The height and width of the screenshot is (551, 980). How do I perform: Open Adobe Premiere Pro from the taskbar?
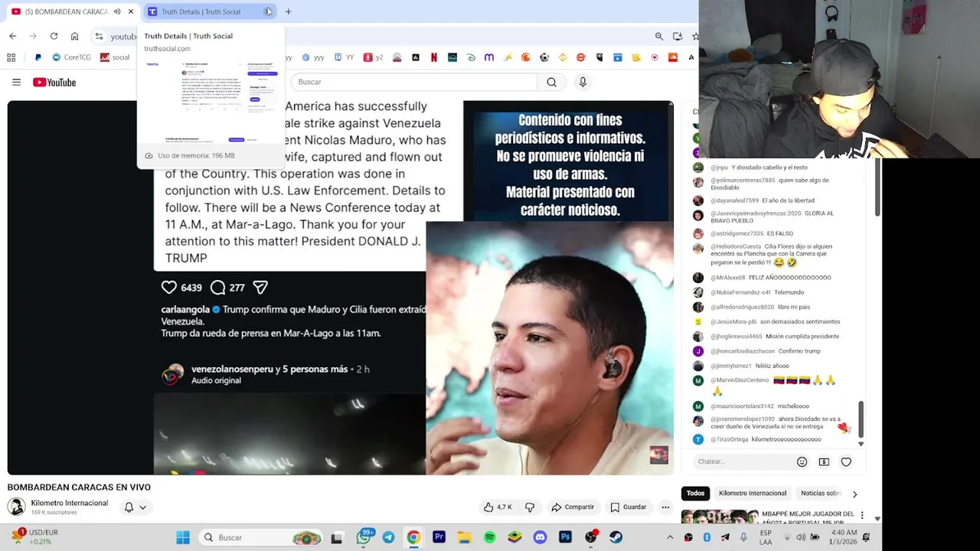click(439, 537)
